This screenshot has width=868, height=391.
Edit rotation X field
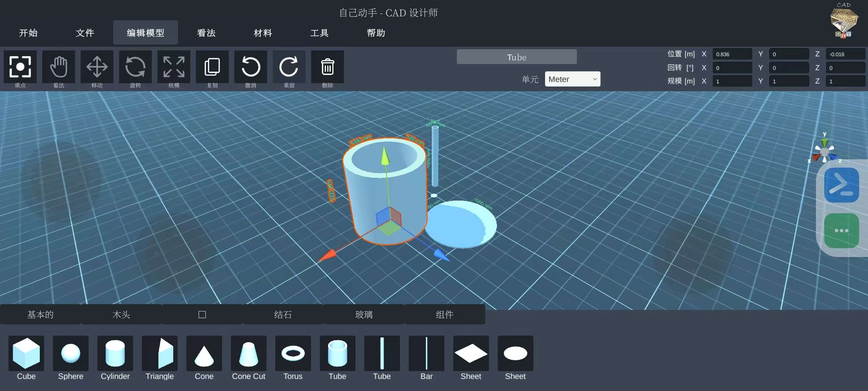pyautogui.click(x=732, y=68)
